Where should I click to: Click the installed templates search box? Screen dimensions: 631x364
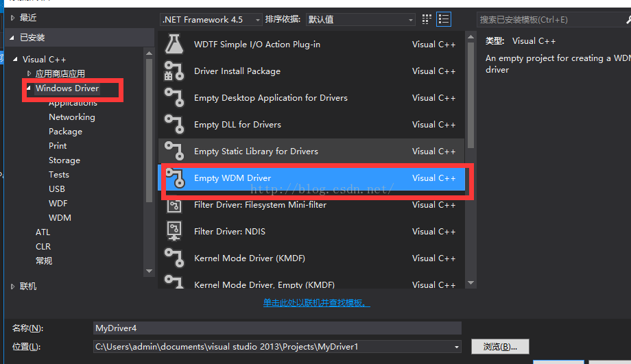click(551, 19)
